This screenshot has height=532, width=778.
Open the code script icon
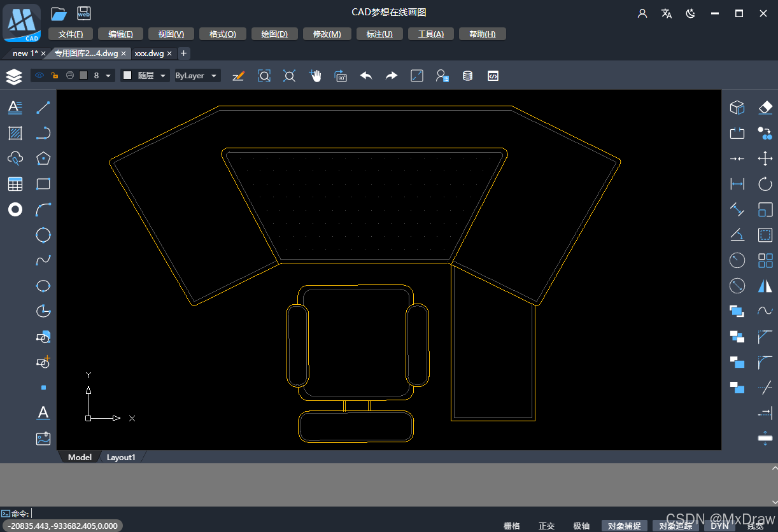[x=493, y=76]
